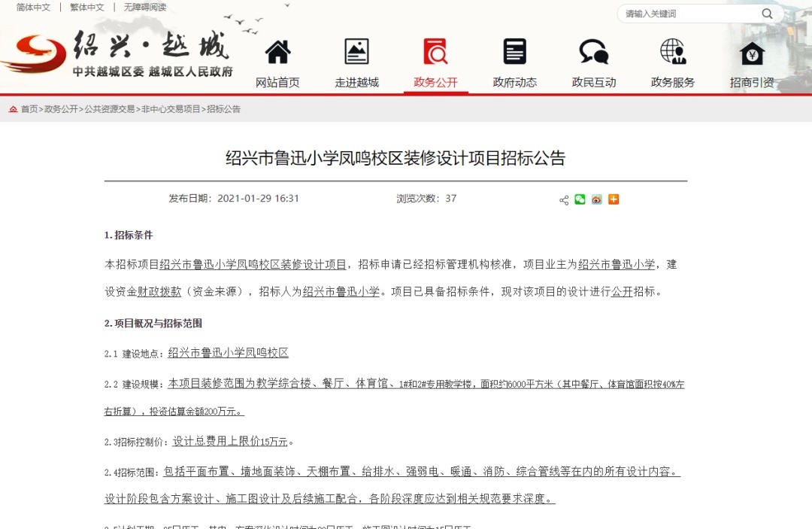Viewport: 812px width, 529px height.
Task: Click the generic share-nodes icon
Action: [x=562, y=200]
